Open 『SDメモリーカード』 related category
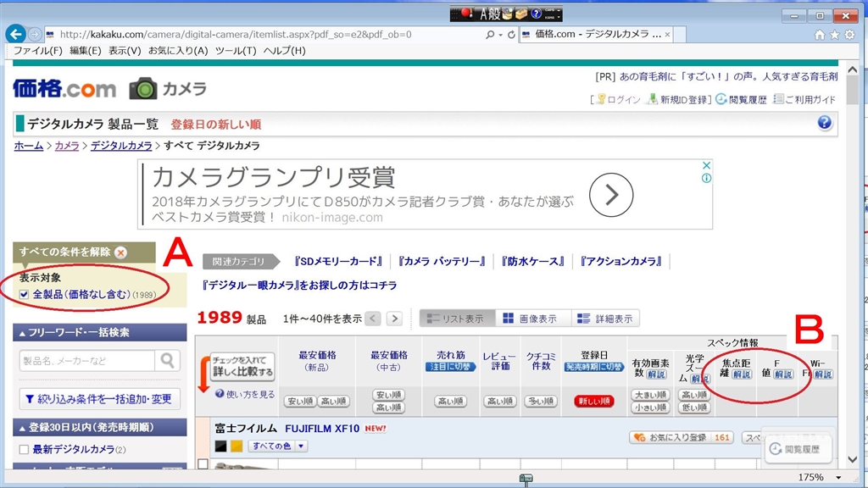 point(338,261)
